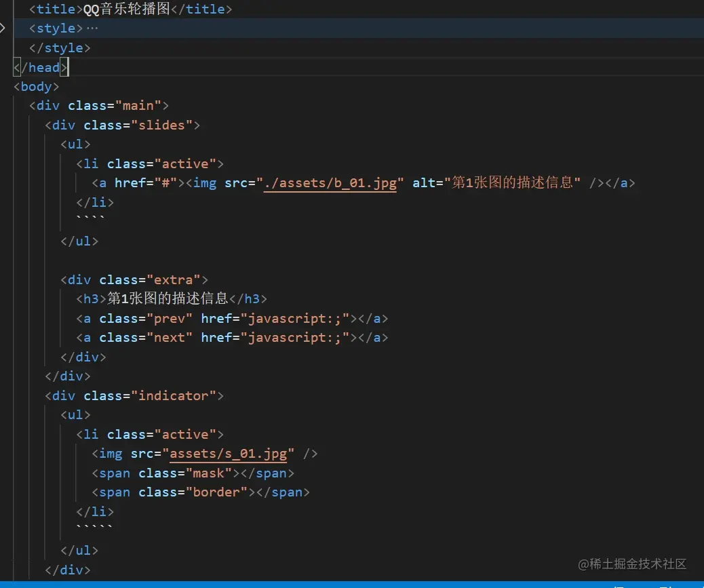
Task: Click the 稀土掘金技术社区 watermark text
Action: (x=633, y=564)
